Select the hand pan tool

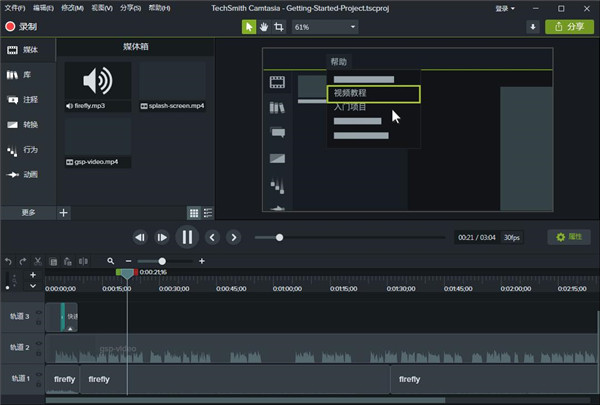click(x=264, y=27)
